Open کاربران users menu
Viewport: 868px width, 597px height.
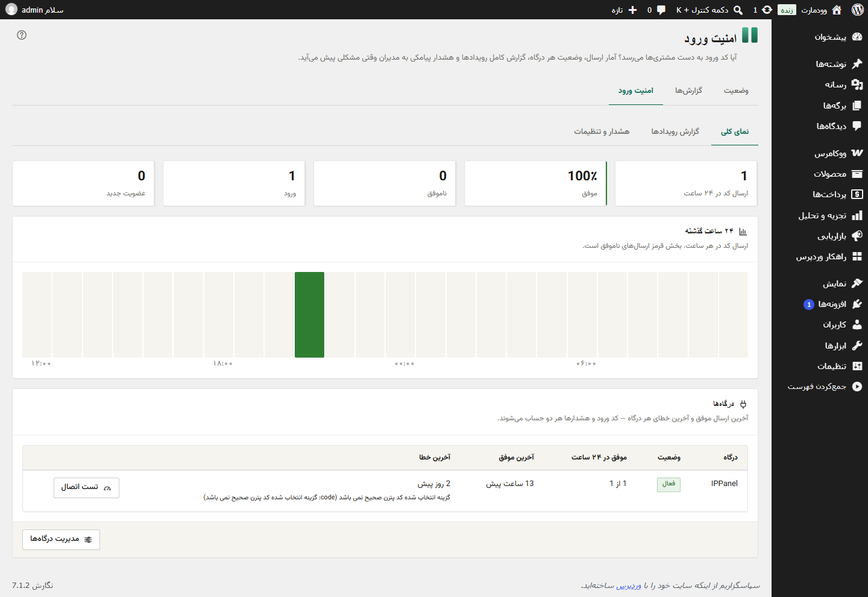pyautogui.click(x=820, y=324)
